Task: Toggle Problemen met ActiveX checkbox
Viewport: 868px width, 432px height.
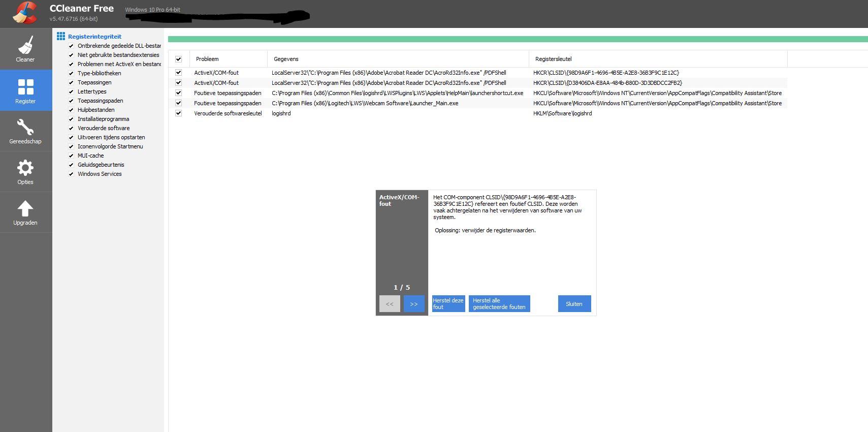Action: click(71, 64)
